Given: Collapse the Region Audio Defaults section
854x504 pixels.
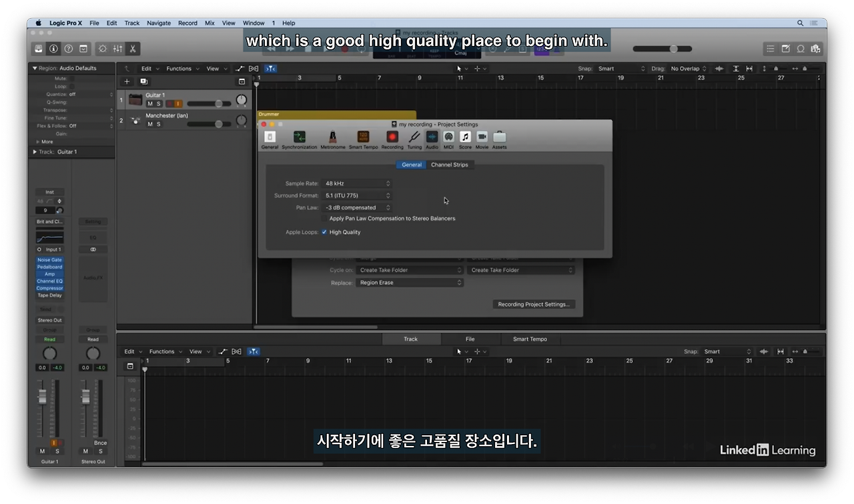Looking at the screenshot, I should [x=35, y=68].
